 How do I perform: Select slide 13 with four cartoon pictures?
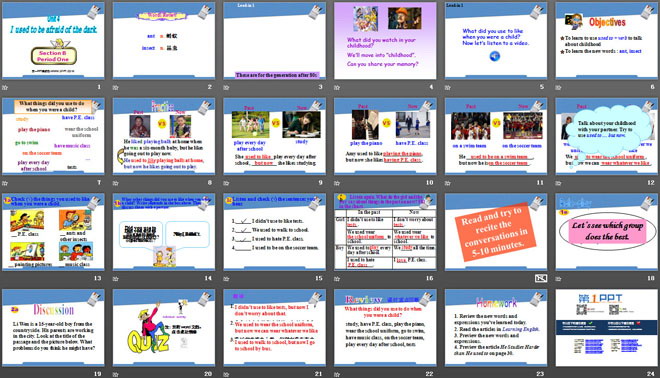[x=53, y=232]
